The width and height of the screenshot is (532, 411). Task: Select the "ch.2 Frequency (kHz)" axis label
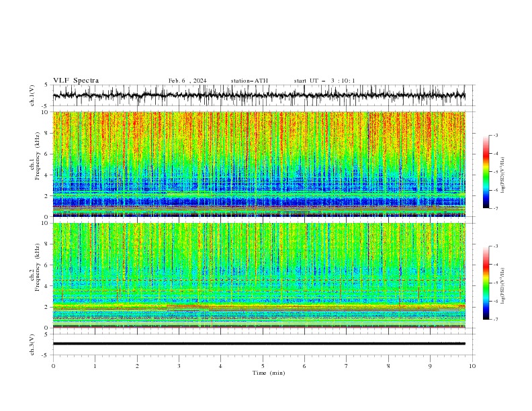[x=35, y=267]
